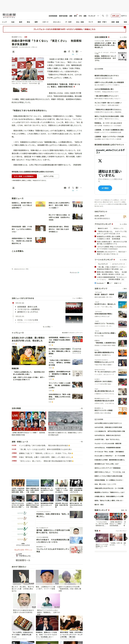Screen dimensions: 129x644
Task: Switch to フェイスブック social ranking tab
Action: point(103,264)
